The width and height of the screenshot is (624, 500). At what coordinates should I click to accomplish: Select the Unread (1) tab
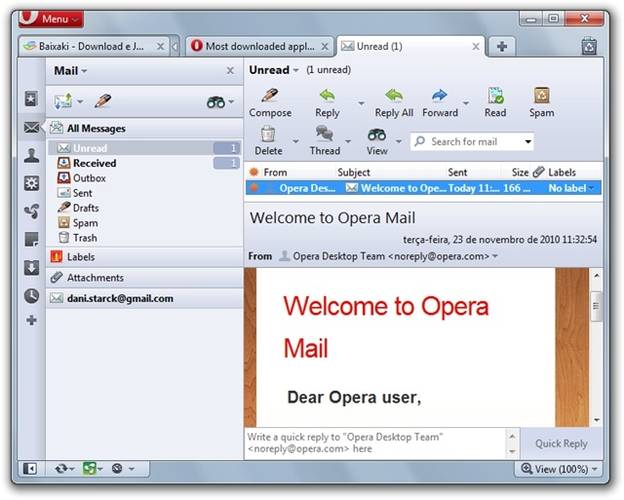[x=410, y=47]
